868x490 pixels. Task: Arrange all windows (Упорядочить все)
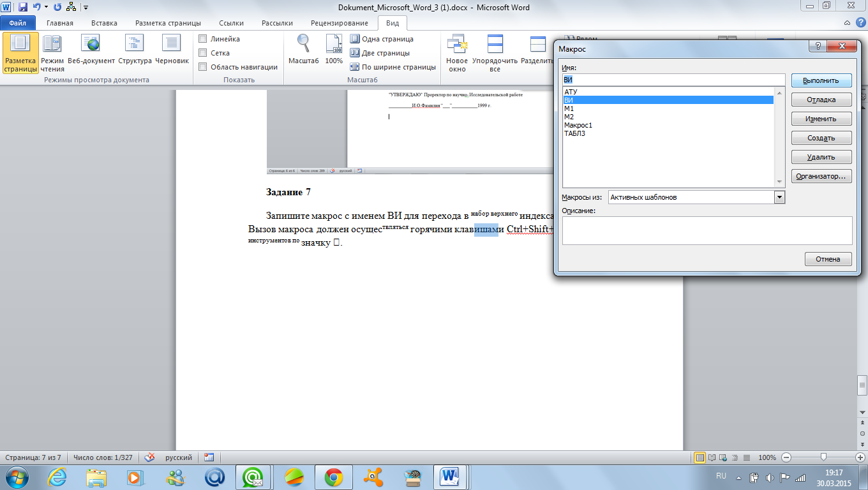tap(495, 53)
